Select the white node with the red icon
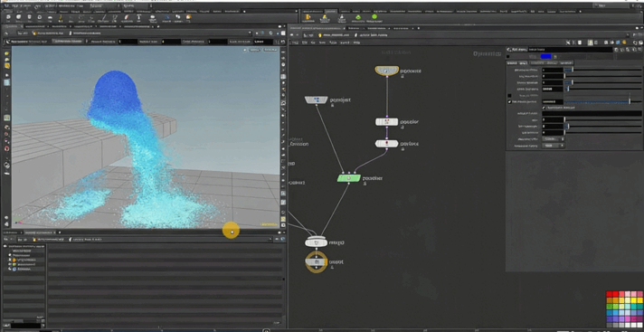Image resolution: width=644 pixels, height=332 pixels. pos(386,144)
